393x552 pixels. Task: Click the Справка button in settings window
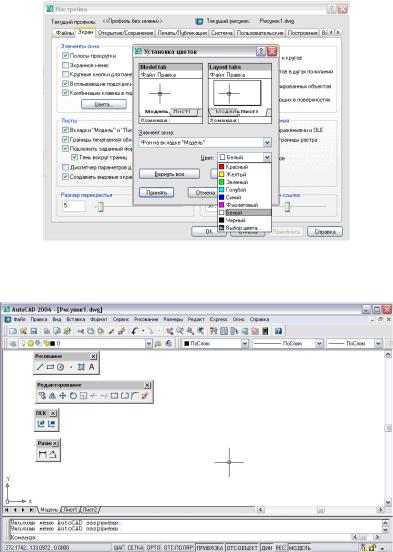click(325, 232)
